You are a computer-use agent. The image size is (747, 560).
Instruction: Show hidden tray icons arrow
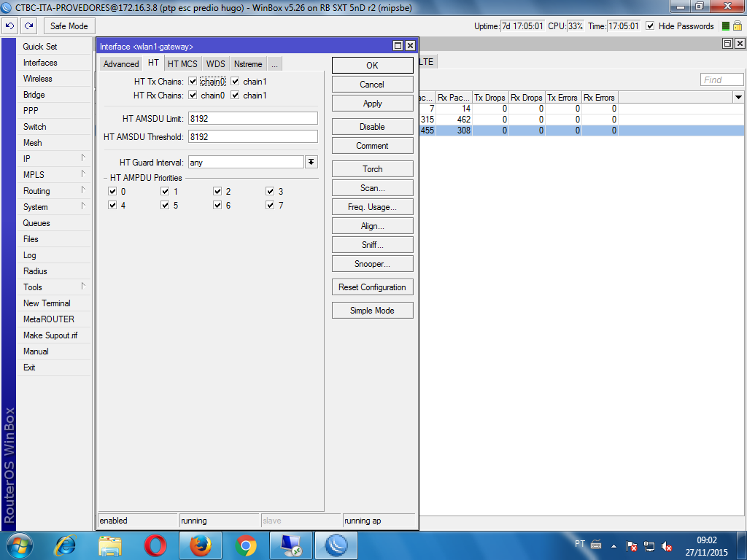coord(614,546)
